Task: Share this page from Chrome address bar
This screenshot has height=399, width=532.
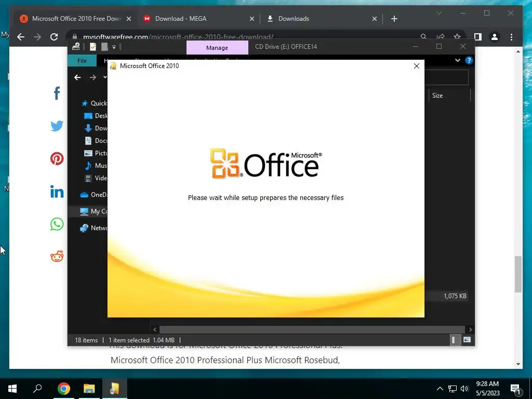Action: pyautogui.click(x=441, y=37)
